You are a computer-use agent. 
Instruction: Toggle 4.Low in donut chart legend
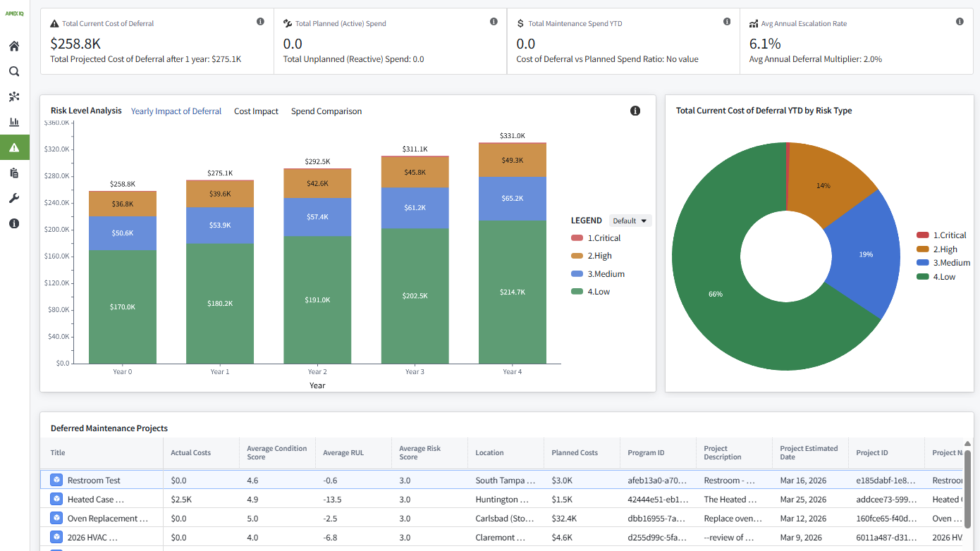(x=936, y=277)
